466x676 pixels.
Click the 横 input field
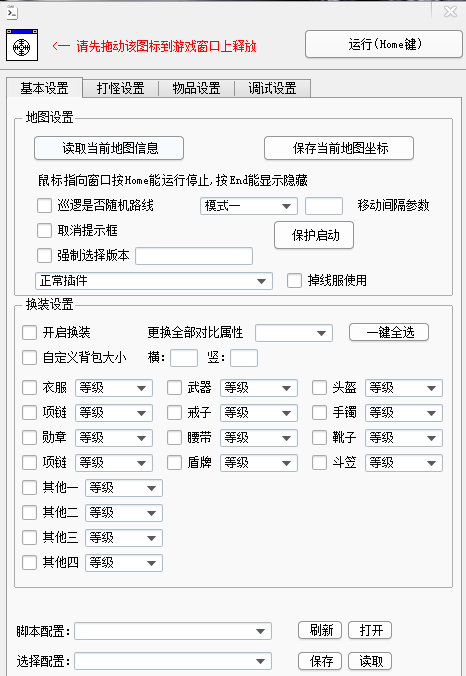pyautogui.click(x=184, y=358)
